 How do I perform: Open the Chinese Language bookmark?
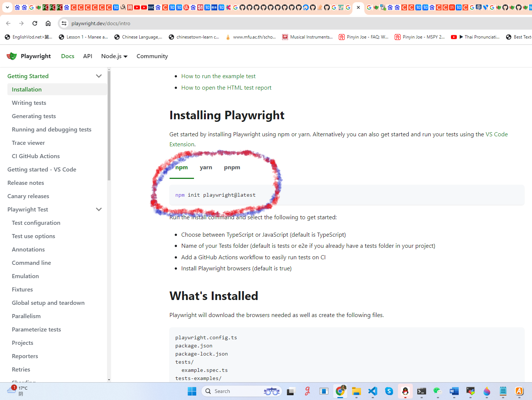coord(138,37)
